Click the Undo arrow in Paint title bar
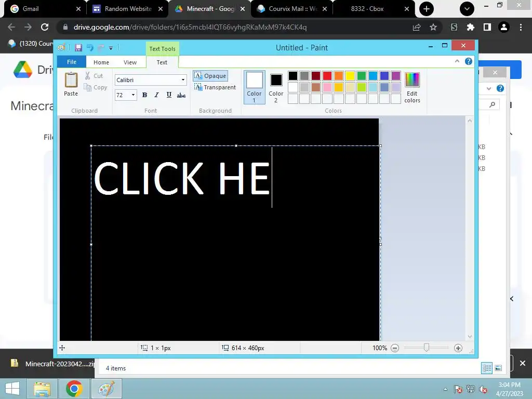Image resolution: width=532 pixels, height=399 pixels. click(x=90, y=48)
